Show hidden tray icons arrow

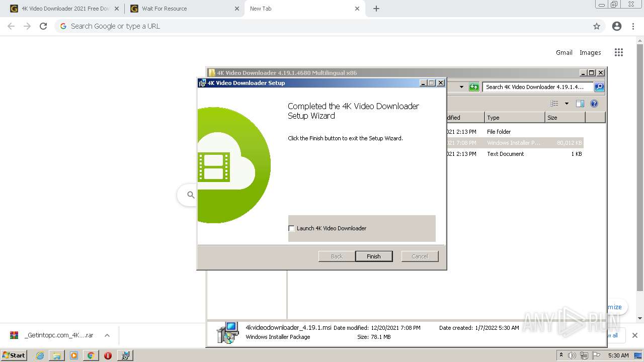tap(561, 355)
